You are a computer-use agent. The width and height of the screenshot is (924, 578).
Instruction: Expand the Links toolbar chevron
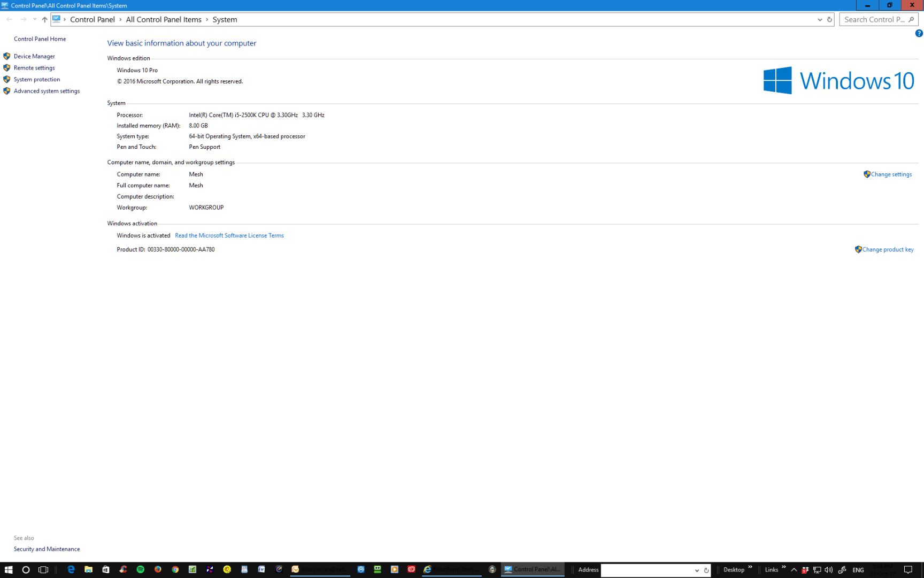784,569
